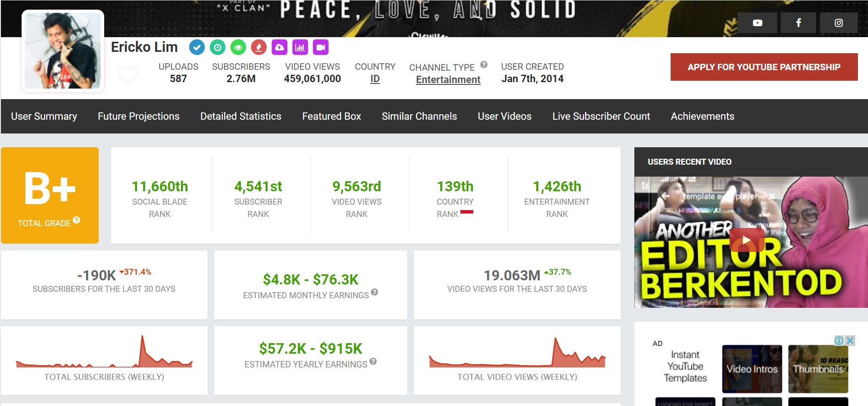Open the Detailed Statistics tab
Screen dimensions: 868x406
click(241, 117)
